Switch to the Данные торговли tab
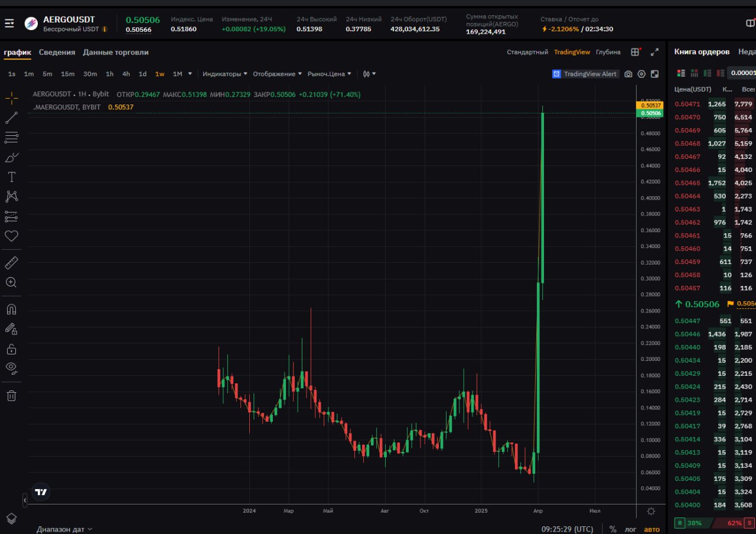756x534 pixels. tap(116, 52)
